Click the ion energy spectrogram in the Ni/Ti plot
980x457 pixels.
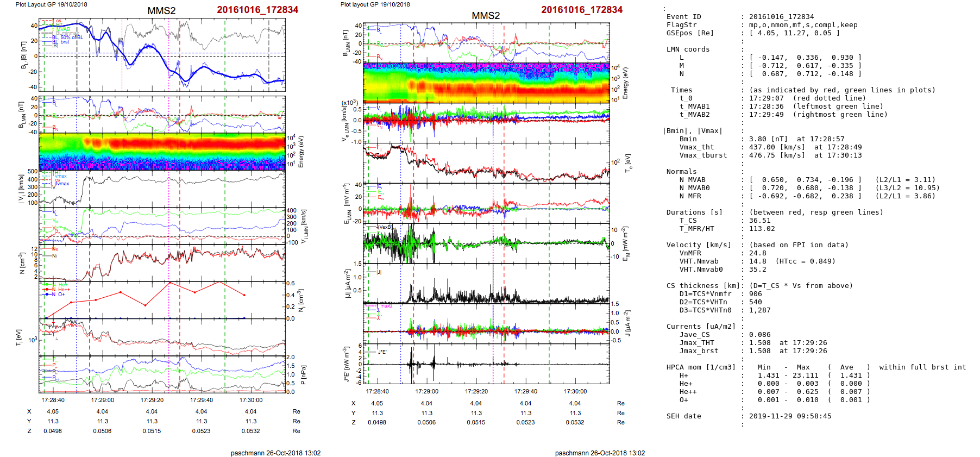point(162,152)
